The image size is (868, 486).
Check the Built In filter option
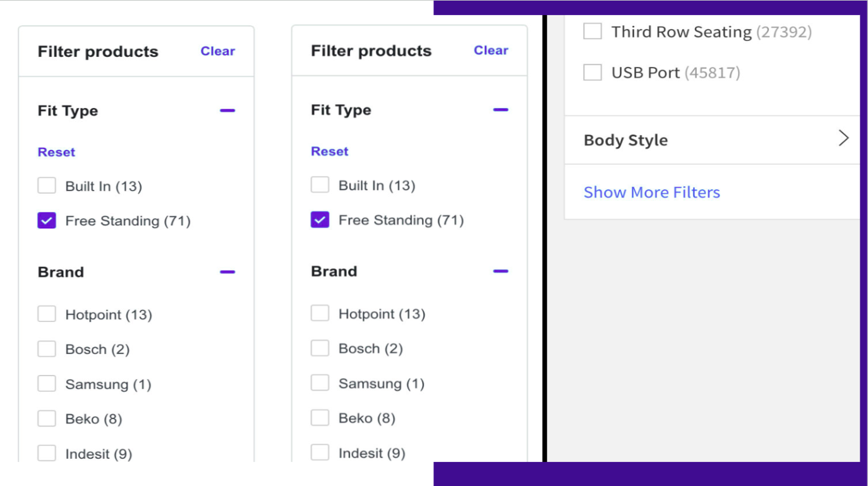46,185
